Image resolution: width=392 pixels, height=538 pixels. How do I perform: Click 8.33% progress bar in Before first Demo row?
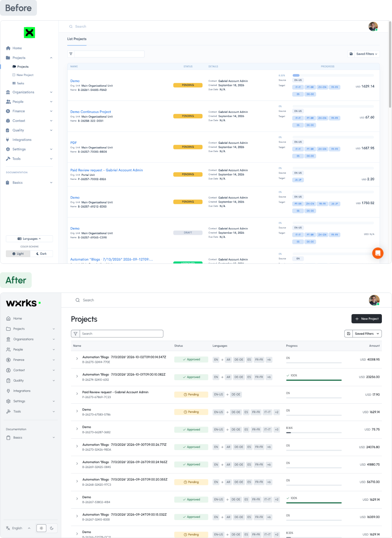pos(333,75)
